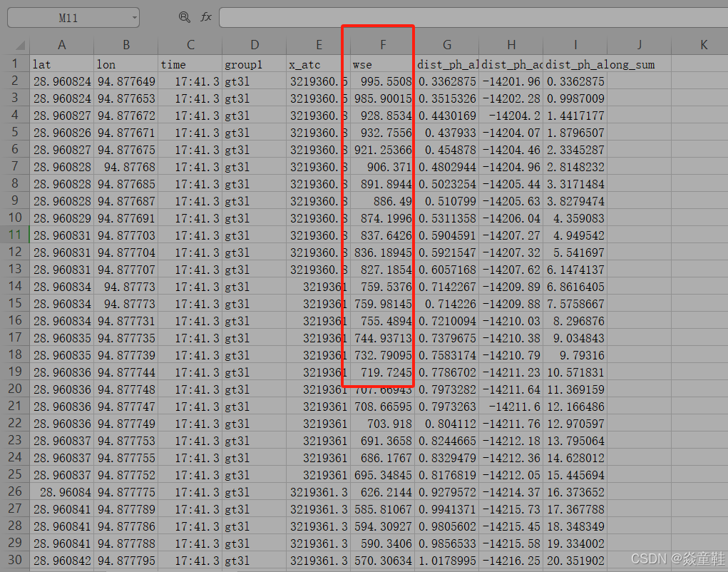Select column I header
Image resolution: width=728 pixels, height=572 pixels.
coord(575,45)
